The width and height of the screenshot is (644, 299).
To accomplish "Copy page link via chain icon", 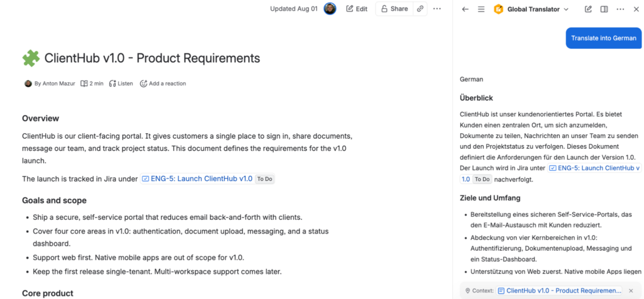I will point(419,9).
